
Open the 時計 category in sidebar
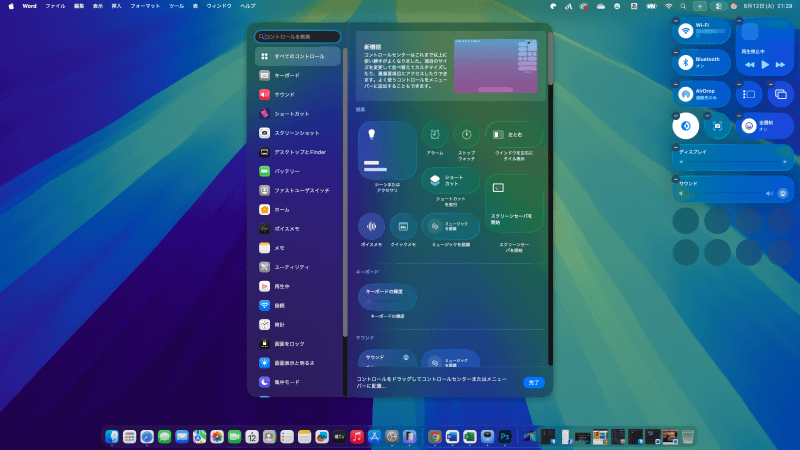pyautogui.click(x=297, y=324)
